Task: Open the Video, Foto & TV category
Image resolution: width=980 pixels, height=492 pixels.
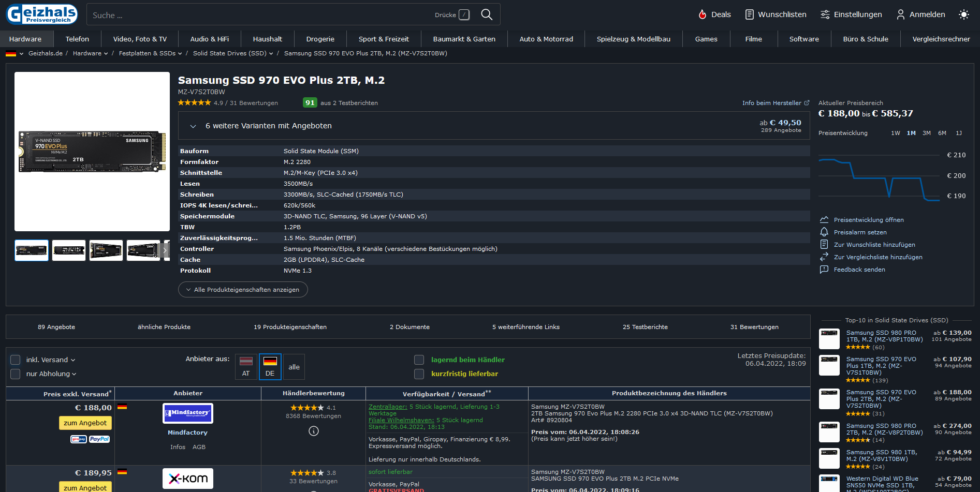Action: [140, 39]
